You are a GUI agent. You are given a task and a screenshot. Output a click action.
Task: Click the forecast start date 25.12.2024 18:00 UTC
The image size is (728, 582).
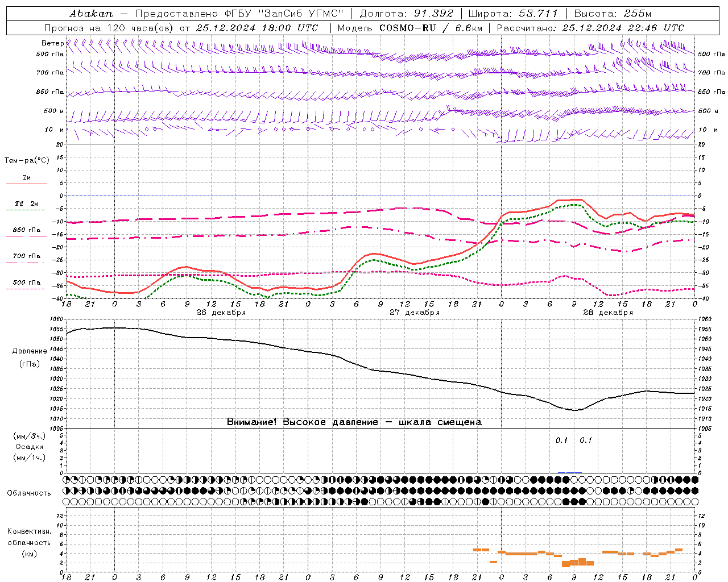(x=257, y=28)
